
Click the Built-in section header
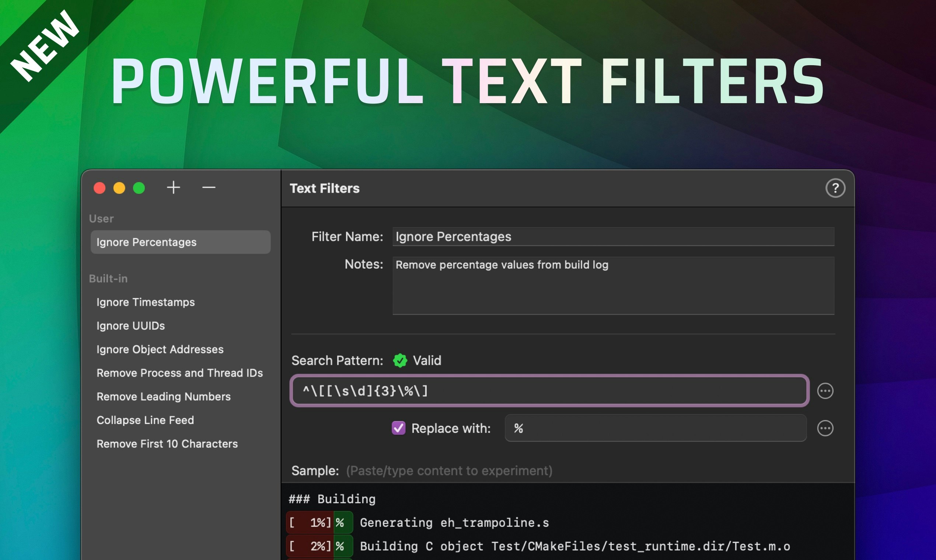[x=108, y=279]
